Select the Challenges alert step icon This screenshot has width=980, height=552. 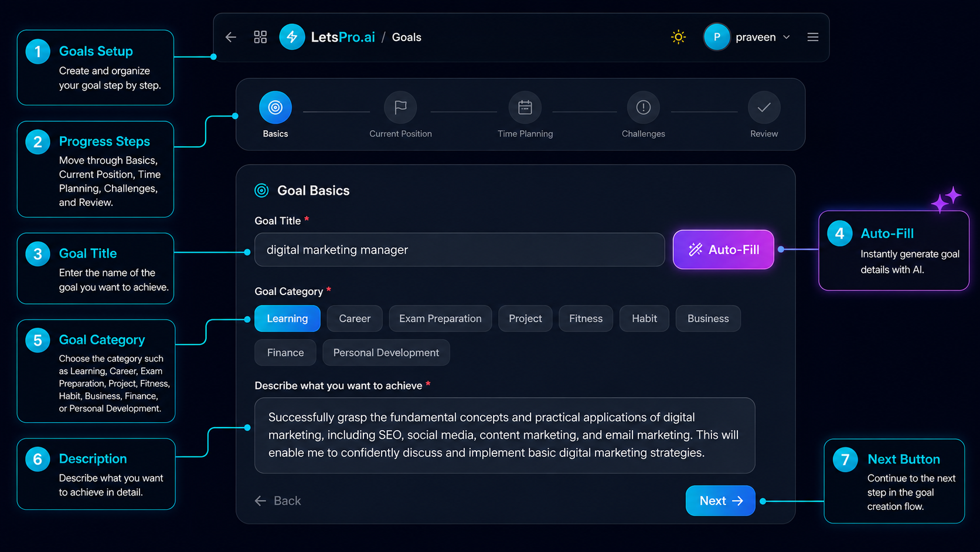click(x=644, y=107)
